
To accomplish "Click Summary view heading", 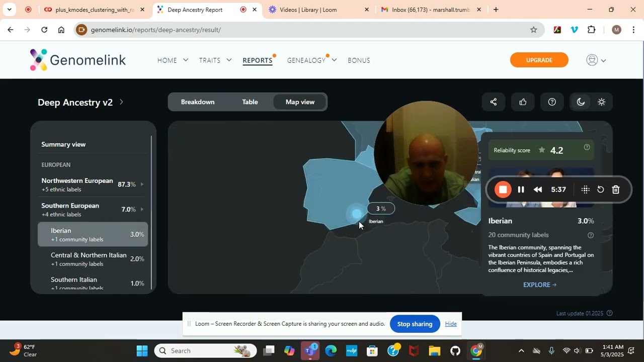I will [63, 144].
